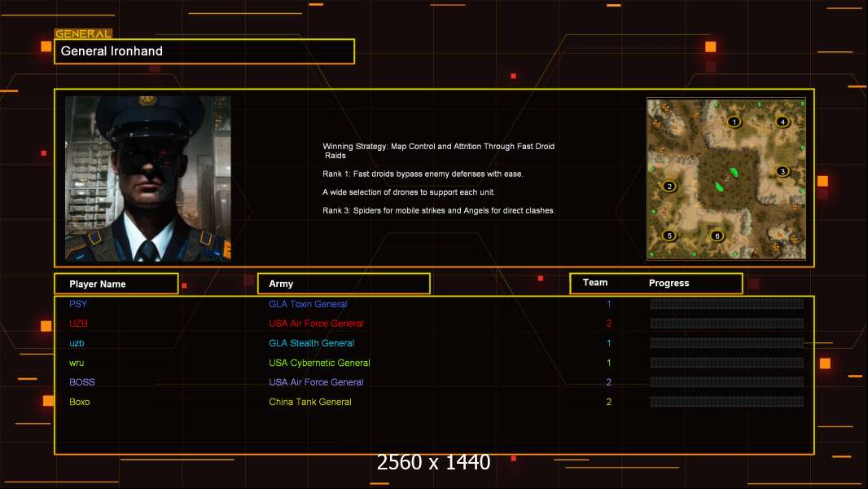Image resolution: width=868 pixels, height=489 pixels.
Task: Click wru's loading progress bar
Action: point(727,363)
